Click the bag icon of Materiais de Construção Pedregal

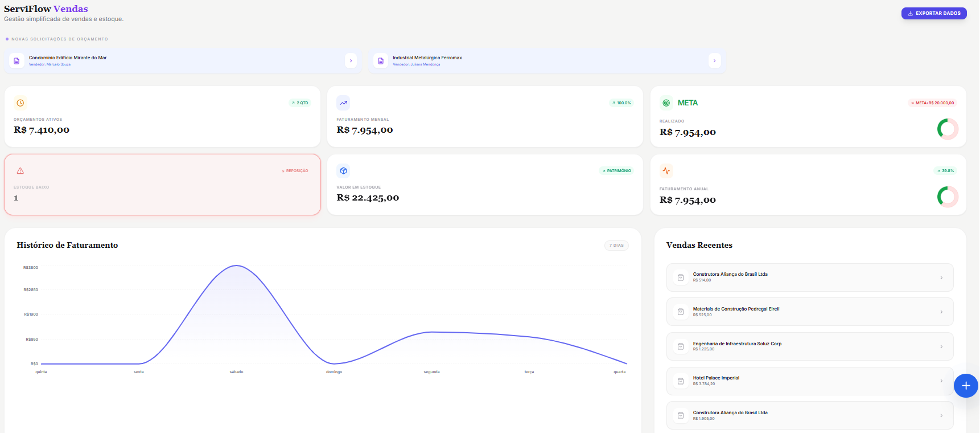tap(681, 312)
